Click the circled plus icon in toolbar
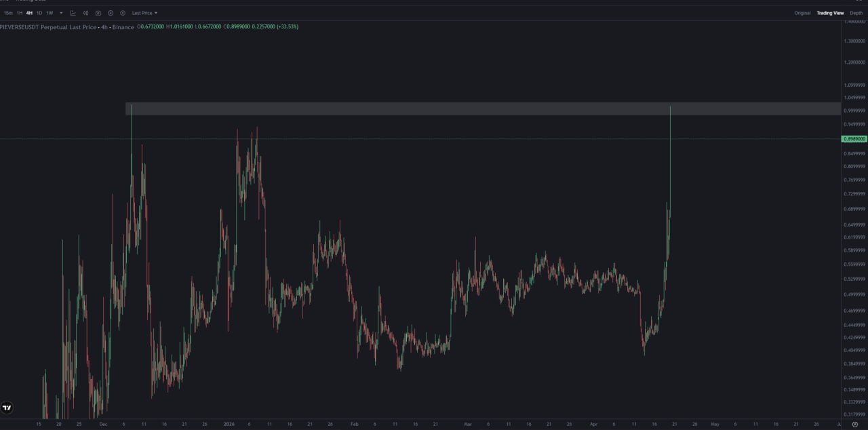 pyautogui.click(x=111, y=13)
